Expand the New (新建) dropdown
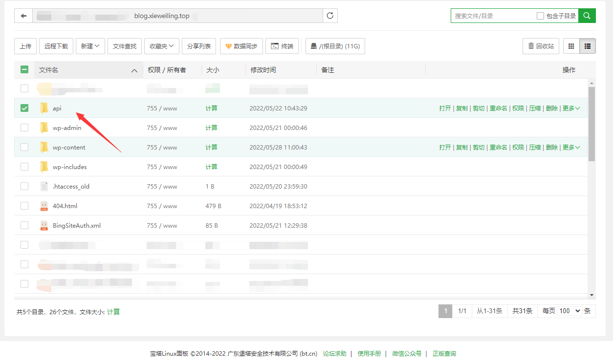The width and height of the screenshot is (613, 364). [x=90, y=46]
